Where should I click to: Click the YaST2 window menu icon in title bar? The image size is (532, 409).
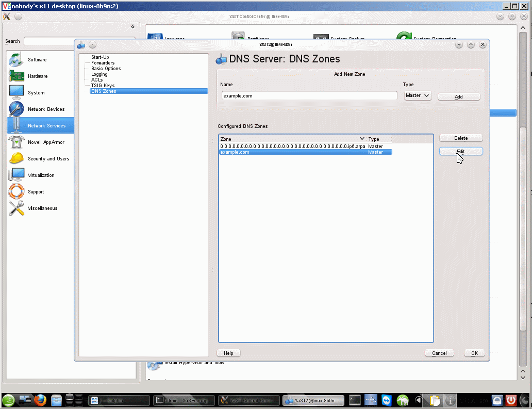[81, 45]
